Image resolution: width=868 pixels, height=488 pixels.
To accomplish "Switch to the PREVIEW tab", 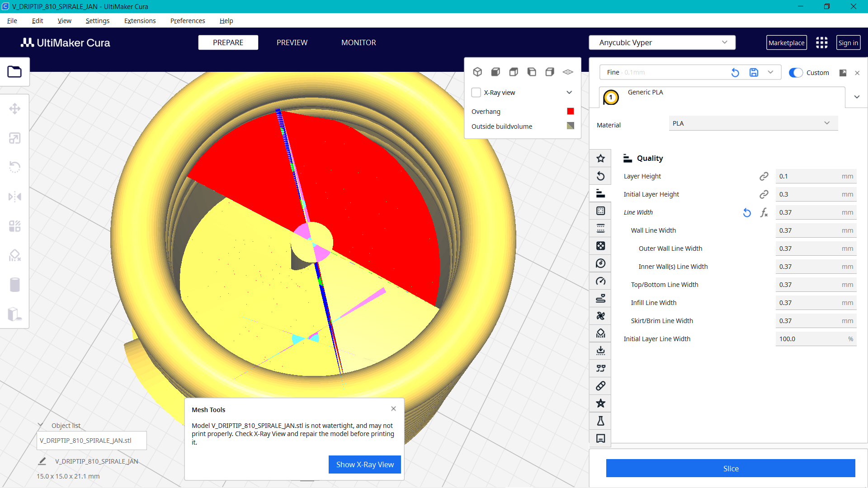I will (x=292, y=42).
